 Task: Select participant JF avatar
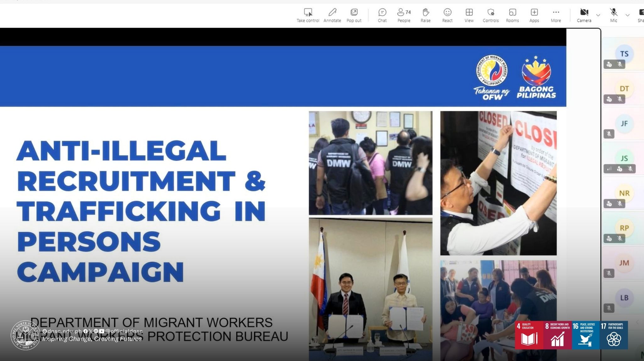click(x=624, y=123)
